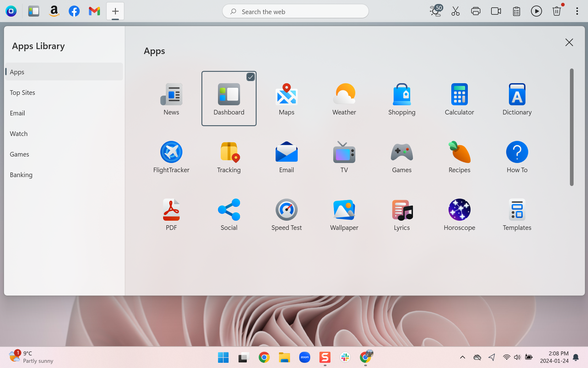Switch to Games category in sidebar
Screen dimensions: 588x368
[64, 154]
